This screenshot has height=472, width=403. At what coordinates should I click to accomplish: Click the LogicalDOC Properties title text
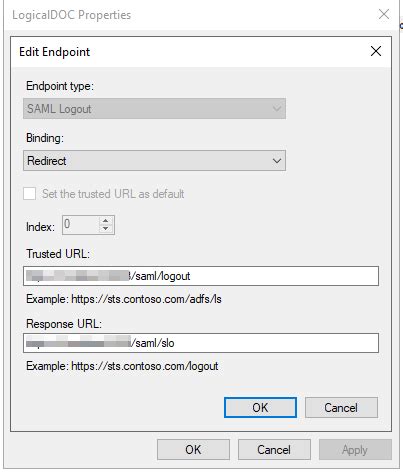(x=71, y=15)
